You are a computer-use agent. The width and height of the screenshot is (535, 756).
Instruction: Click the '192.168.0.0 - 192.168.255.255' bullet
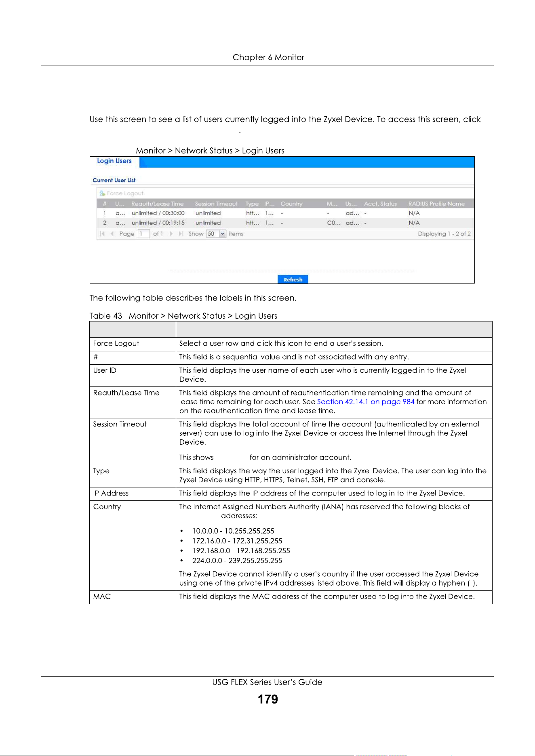[241, 551]
